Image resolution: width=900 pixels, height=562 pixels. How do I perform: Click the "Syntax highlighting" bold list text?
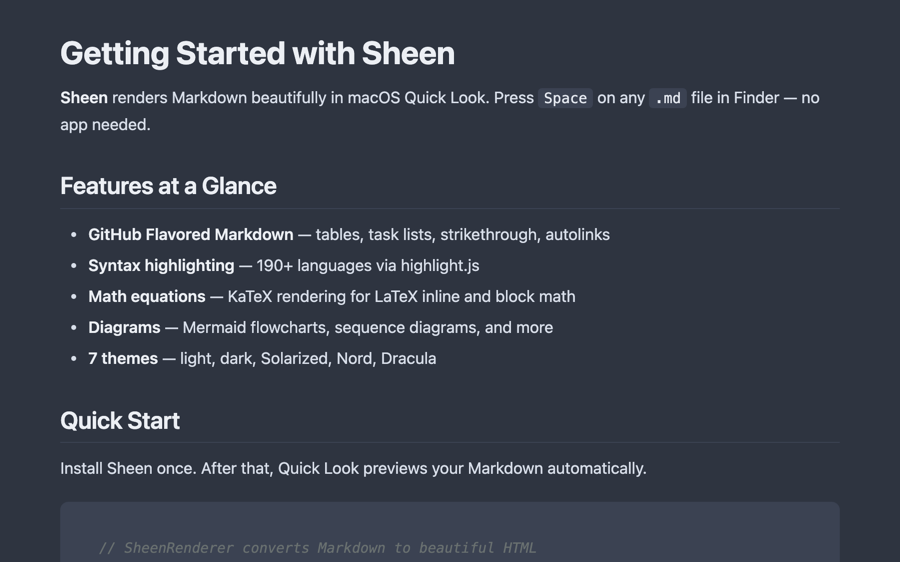pos(161,266)
